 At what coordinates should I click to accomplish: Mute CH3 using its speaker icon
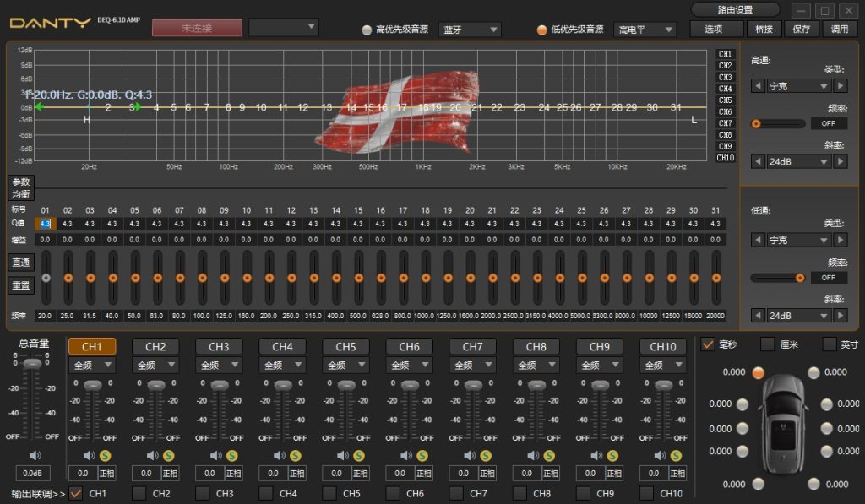pyautogui.click(x=215, y=456)
